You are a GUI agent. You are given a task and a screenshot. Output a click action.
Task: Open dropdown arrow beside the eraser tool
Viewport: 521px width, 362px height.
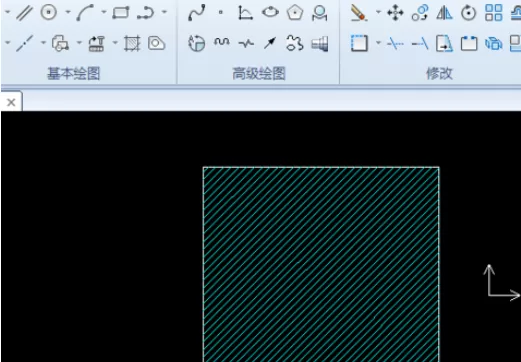(378, 12)
